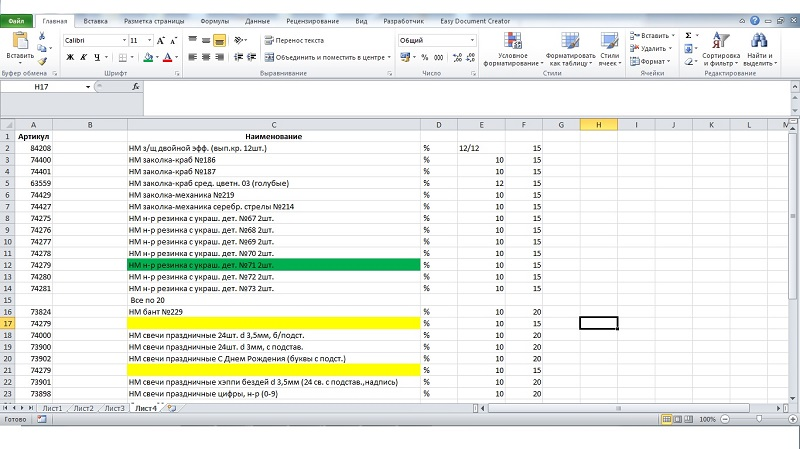Switch to the Формулы ribbon tab
Image resolution: width=800 pixels, height=449 pixels.
click(x=214, y=20)
